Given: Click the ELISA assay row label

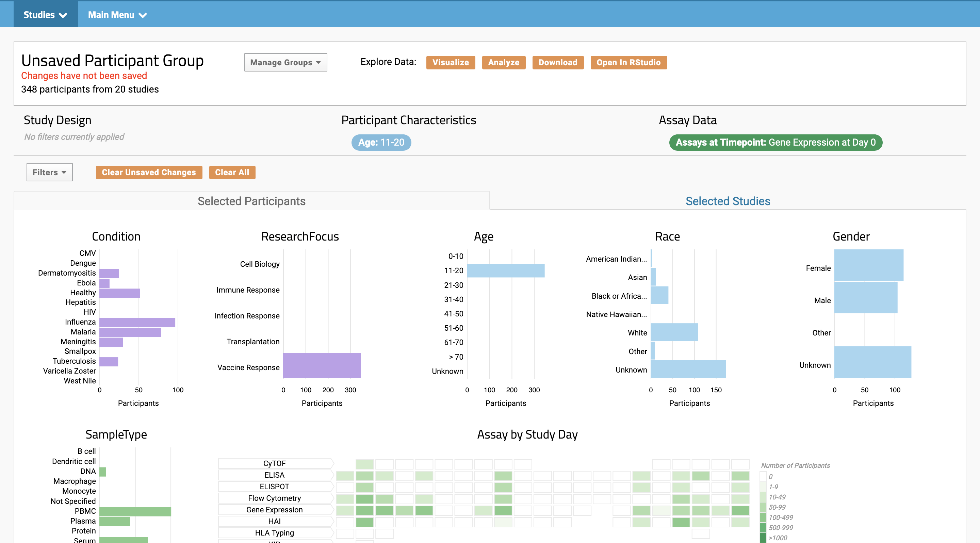Looking at the screenshot, I should click(x=275, y=475).
